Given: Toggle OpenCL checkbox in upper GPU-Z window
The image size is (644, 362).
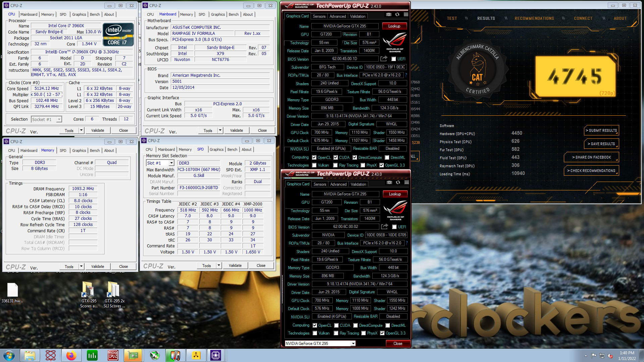Looking at the screenshot, I should tap(314, 157).
